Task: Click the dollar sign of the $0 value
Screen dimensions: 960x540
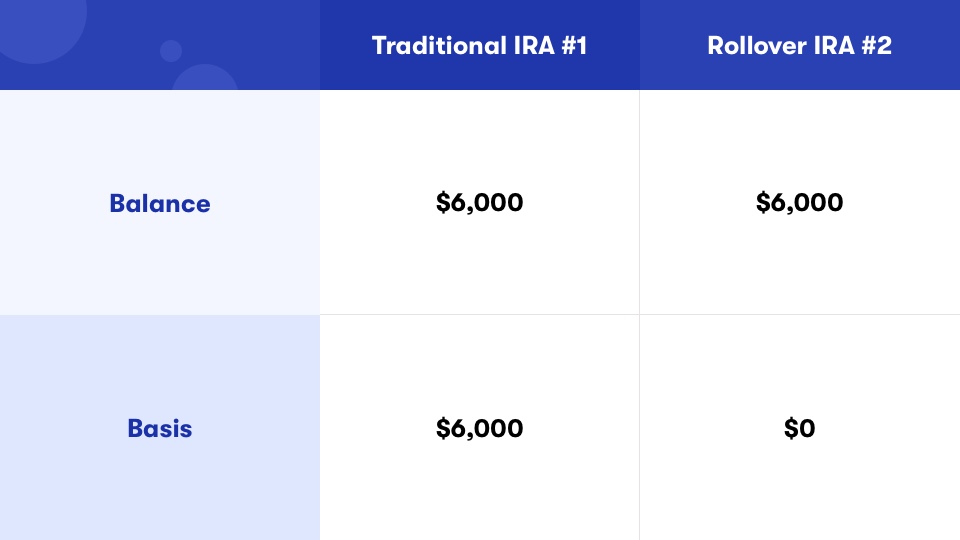Action: coord(791,429)
